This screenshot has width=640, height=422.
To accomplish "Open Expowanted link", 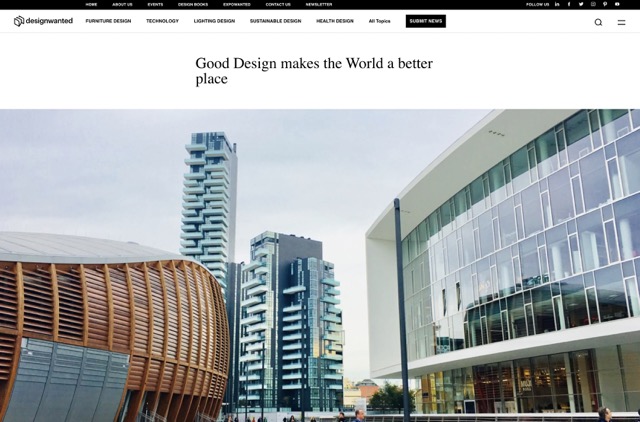I will [237, 4].
